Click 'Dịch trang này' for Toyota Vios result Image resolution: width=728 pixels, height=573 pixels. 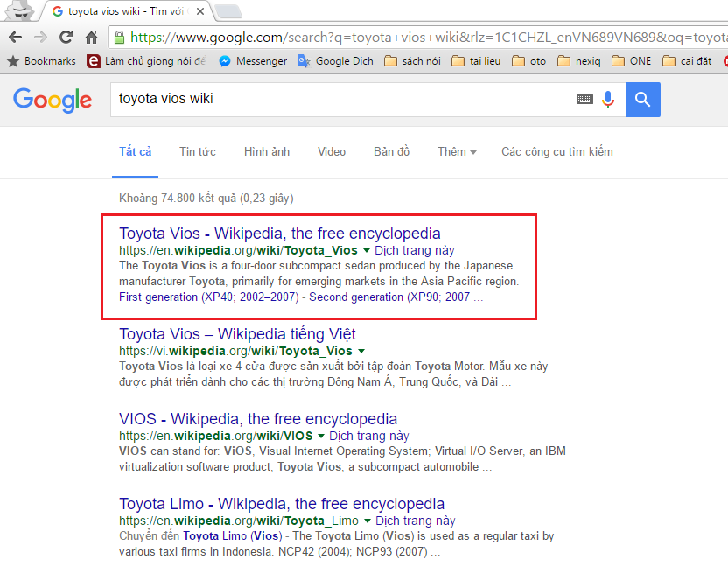415,251
